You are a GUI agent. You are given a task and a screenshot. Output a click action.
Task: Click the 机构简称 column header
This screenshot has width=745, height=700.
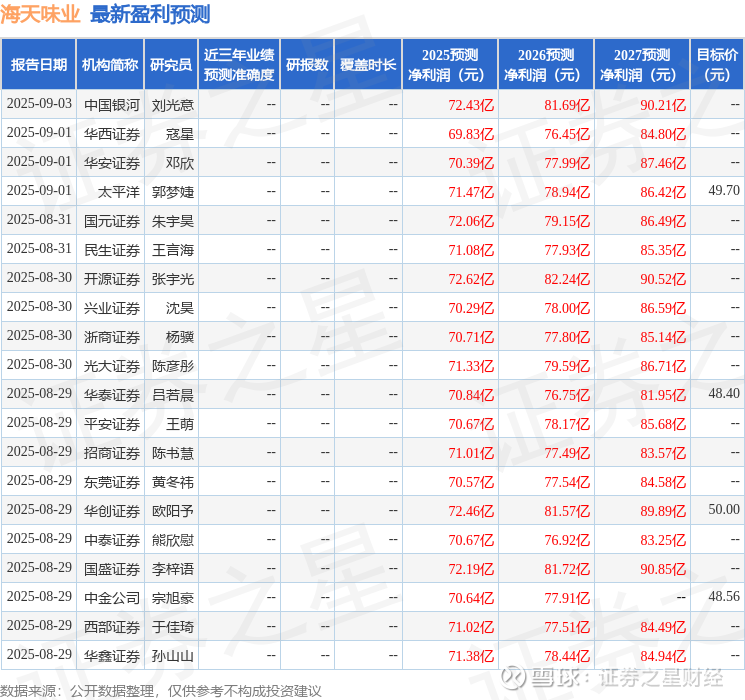click(x=110, y=65)
